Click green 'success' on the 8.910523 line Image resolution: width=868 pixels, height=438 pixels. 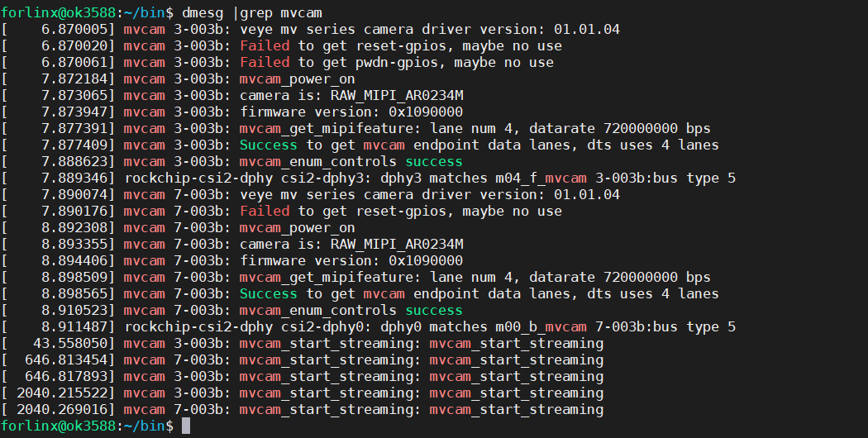click(434, 310)
